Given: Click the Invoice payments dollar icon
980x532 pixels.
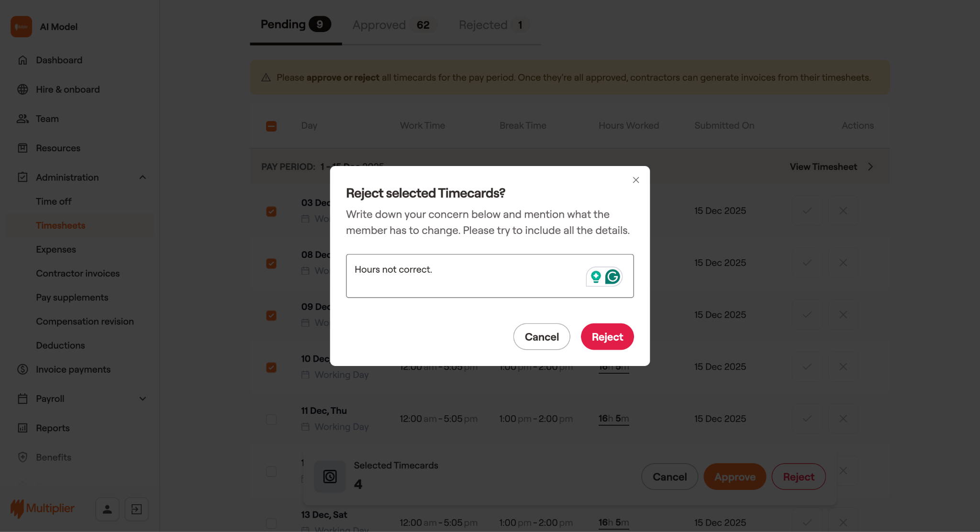Looking at the screenshot, I should pyautogui.click(x=22, y=369).
